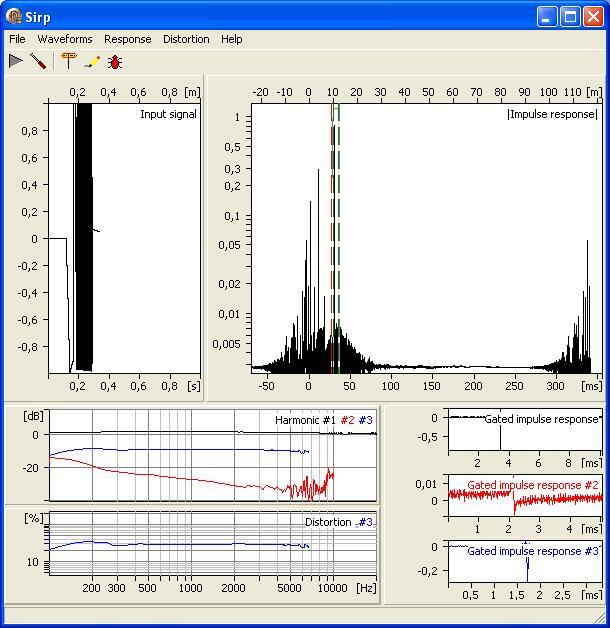Click the red probe toolbar icon
The image size is (610, 628).
38,61
